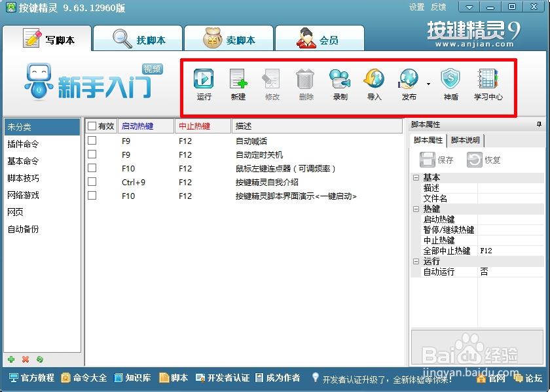Sort by the 中止热键 column header

[x=203, y=126]
